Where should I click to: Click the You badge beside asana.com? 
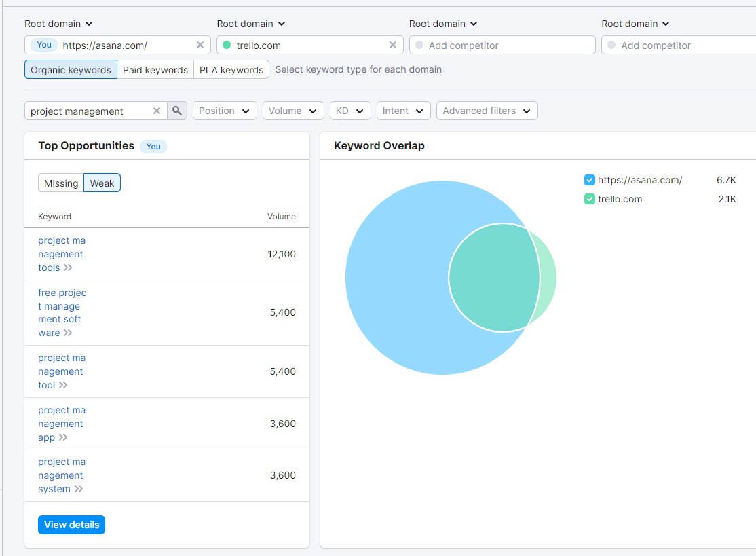click(x=44, y=45)
